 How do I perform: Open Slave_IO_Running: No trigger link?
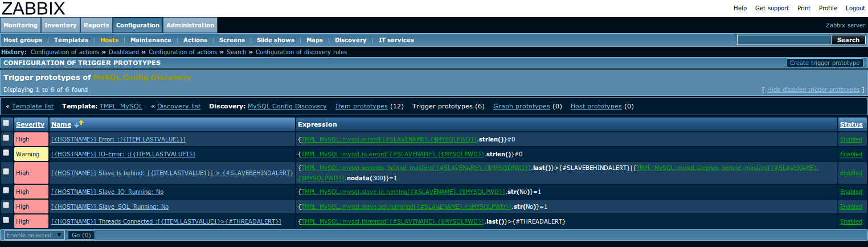[107, 192]
